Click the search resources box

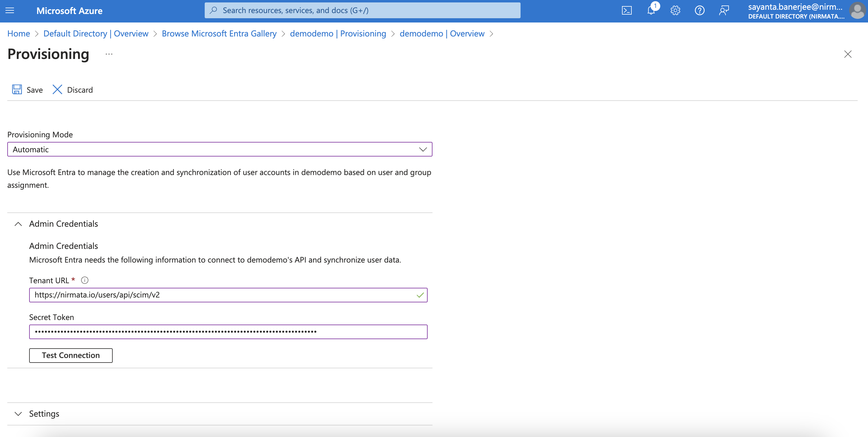coord(362,10)
